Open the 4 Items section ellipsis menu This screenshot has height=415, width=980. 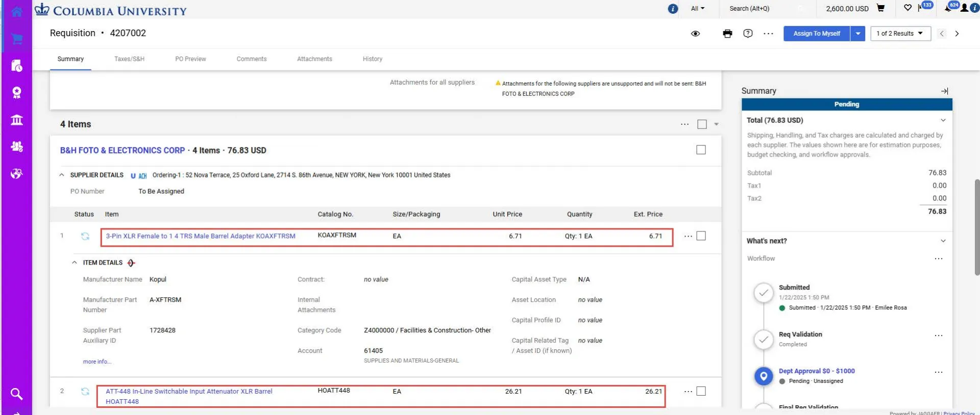[x=684, y=124]
